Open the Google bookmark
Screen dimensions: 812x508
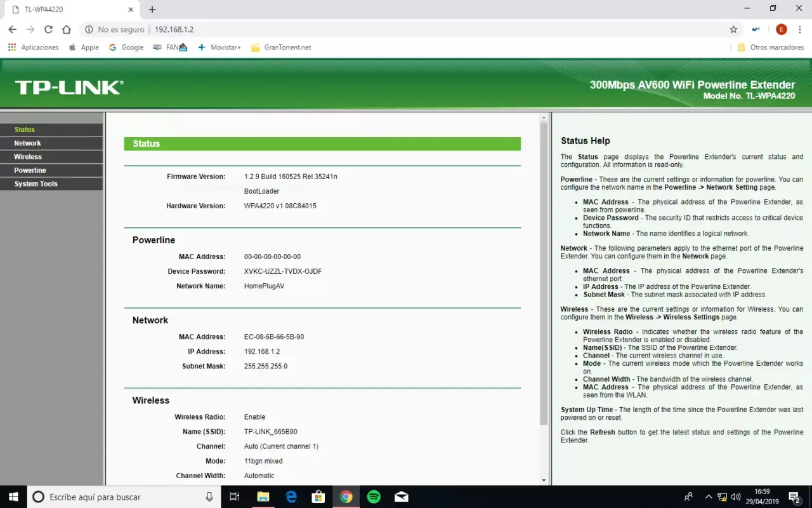tap(126, 47)
